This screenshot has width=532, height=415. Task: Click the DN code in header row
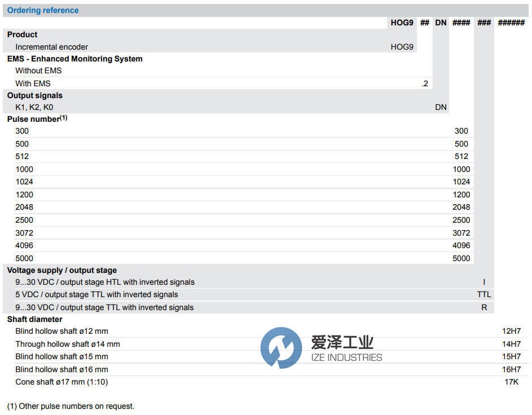[441, 23]
